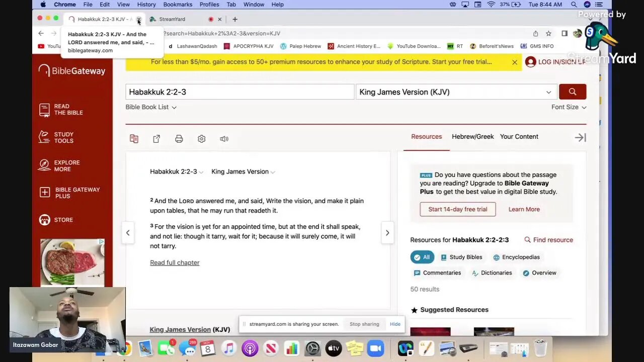This screenshot has height=362, width=644.
Task: Open Music app in Dock
Action: 228,348
